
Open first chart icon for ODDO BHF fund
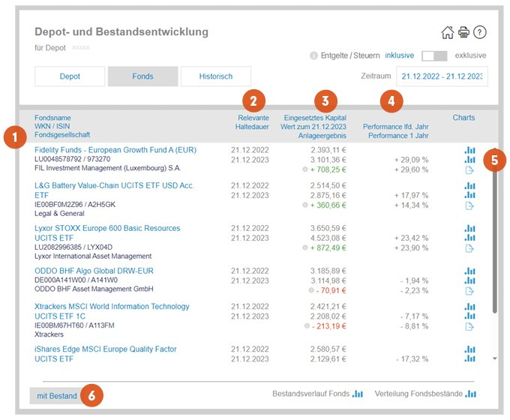469,271
